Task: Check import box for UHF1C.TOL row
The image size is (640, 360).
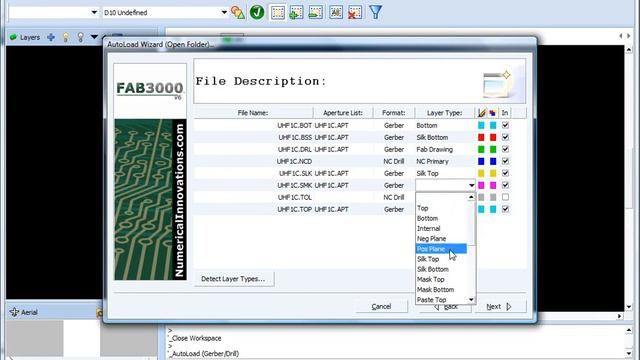Action: [x=505, y=197]
